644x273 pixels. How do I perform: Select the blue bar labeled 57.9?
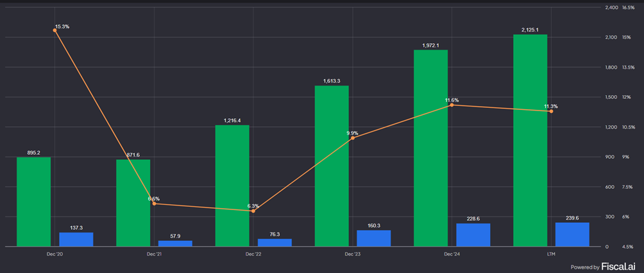175,243
